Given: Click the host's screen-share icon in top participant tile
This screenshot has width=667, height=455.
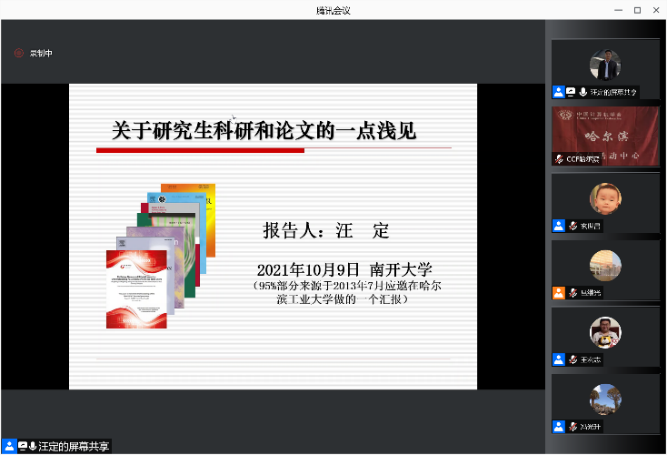Looking at the screenshot, I should coord(570,92).
